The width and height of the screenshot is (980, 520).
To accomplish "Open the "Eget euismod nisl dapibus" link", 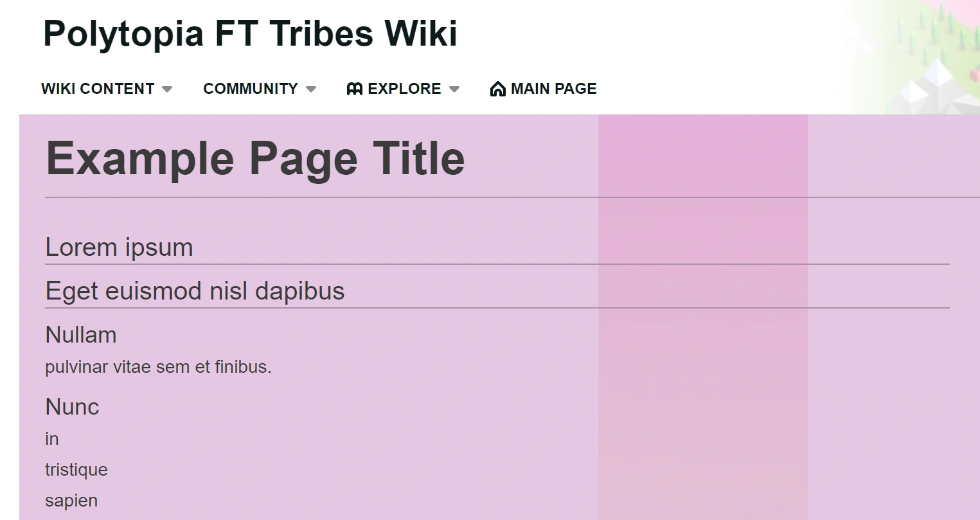I will point(194,291).
